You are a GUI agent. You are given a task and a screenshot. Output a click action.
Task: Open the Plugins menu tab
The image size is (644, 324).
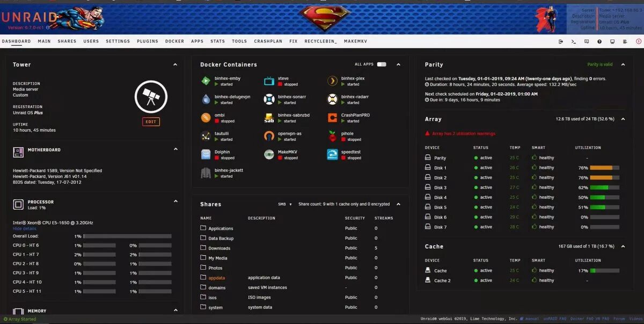[148, 41]
